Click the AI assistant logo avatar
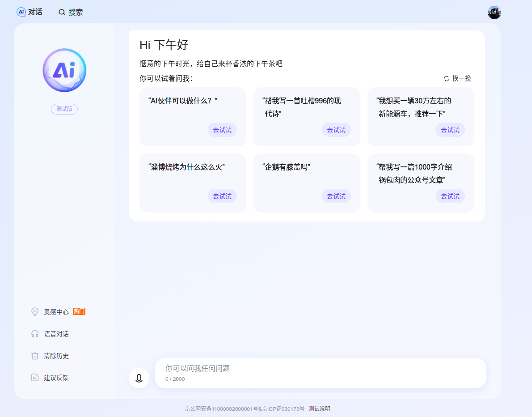Viewport: 532px width, 417px height. click(x=64, y=70)
